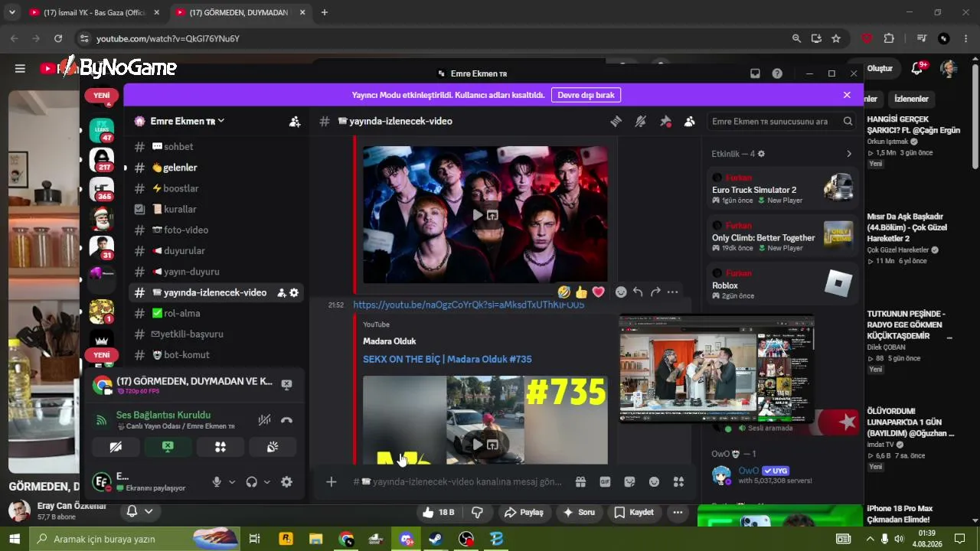The height and width of the screenshot is (551, 980).
Task: Stop streaming the Chrome window
Action: point(286,384)
